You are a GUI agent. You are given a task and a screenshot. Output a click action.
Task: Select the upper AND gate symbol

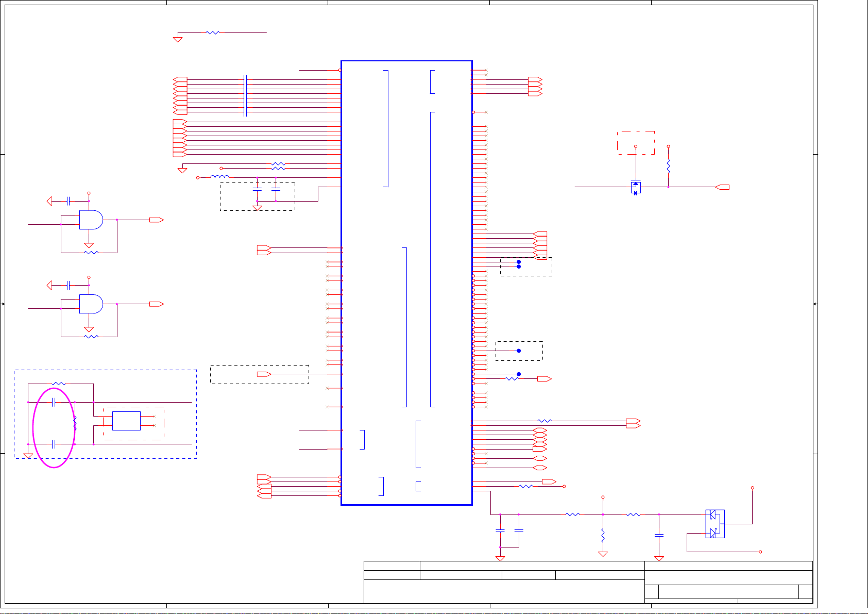(91, 220)
